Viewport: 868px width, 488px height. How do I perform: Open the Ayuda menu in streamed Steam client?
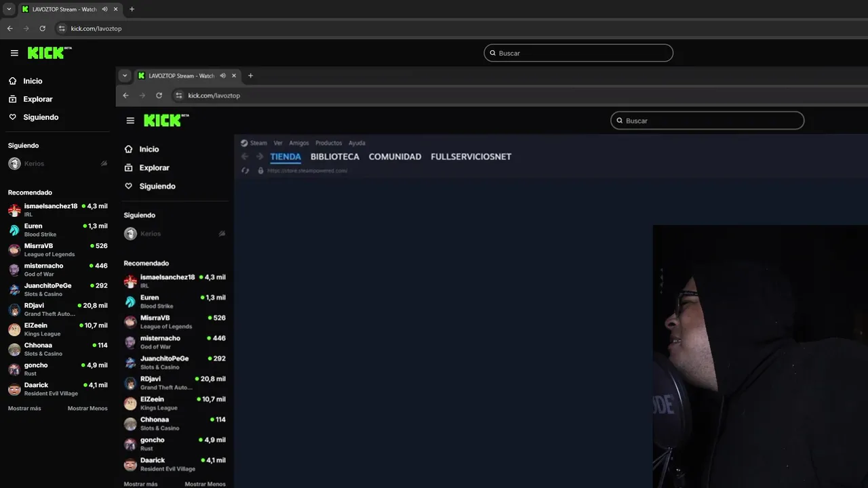(x=357, y=143)
